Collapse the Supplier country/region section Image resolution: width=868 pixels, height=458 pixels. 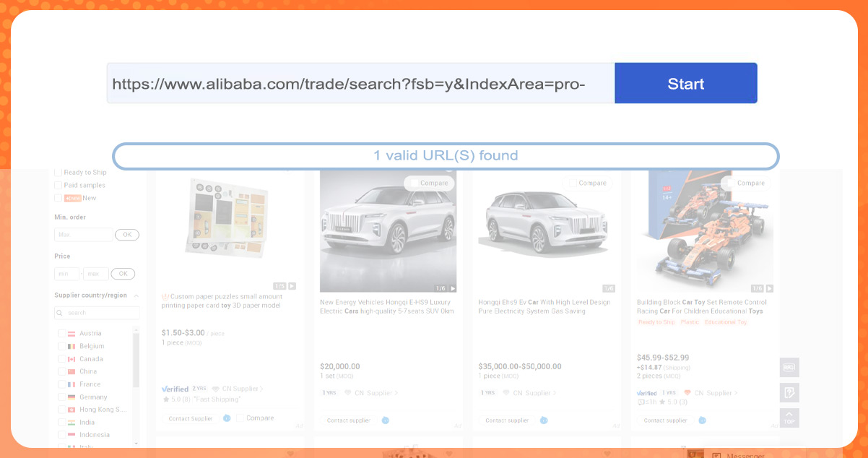136,295
